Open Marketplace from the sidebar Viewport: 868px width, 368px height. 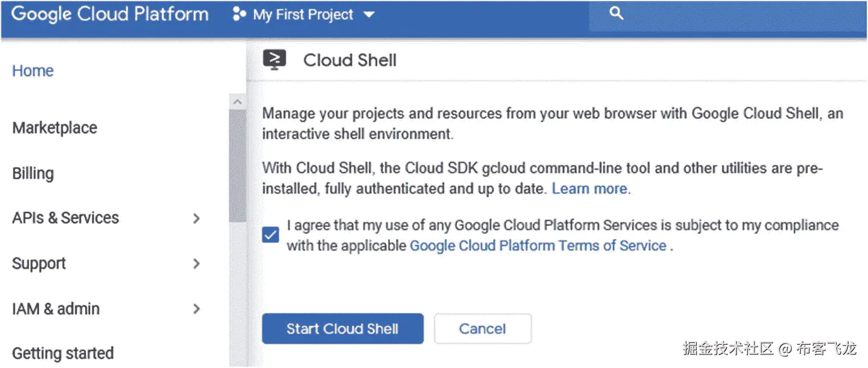[55, 128]
